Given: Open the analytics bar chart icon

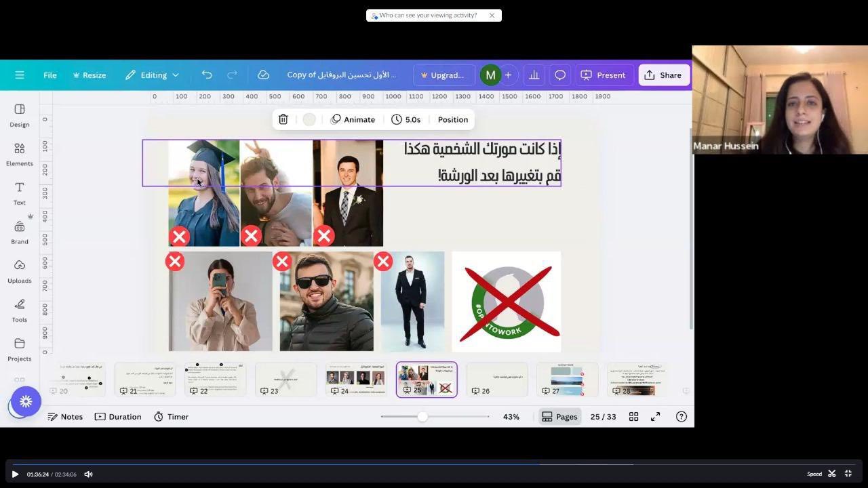Looking at the screenshot, I should (x=534, y=75).
